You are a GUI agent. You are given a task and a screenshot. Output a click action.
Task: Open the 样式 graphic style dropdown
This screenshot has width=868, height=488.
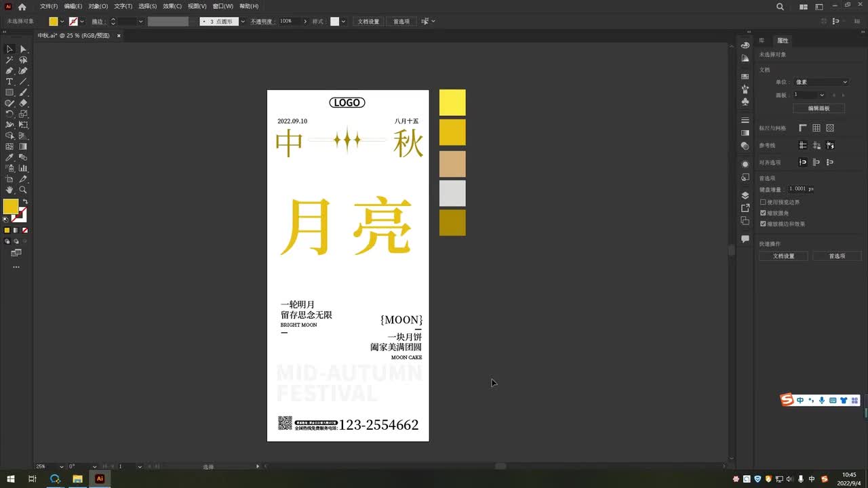coord(343,22)
